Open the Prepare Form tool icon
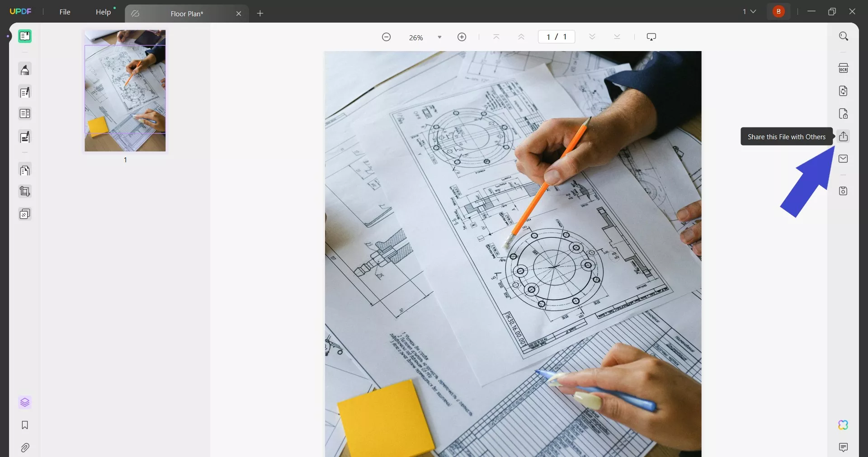Image resolution: width=868 pixels, height=457 pixels. coord(25,113)
